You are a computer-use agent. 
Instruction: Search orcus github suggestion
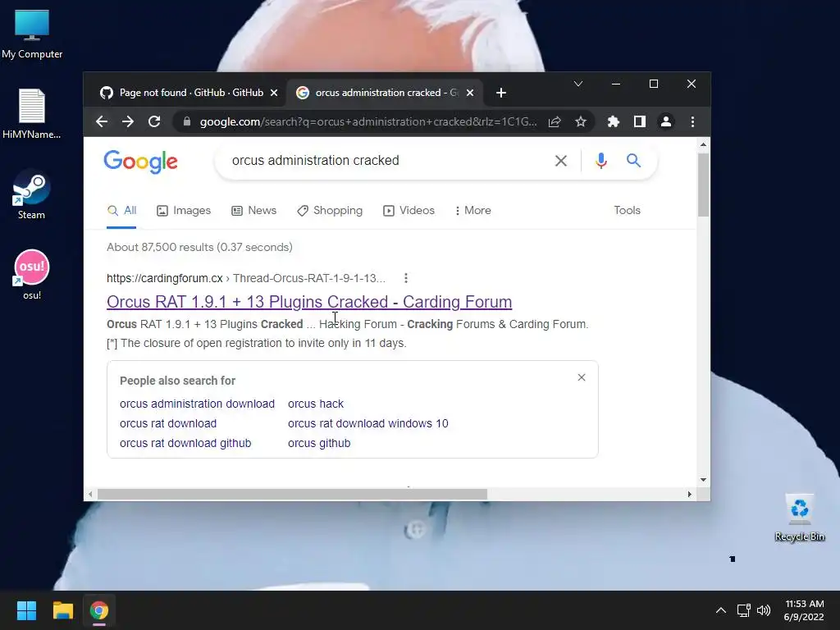click(319, 444)
